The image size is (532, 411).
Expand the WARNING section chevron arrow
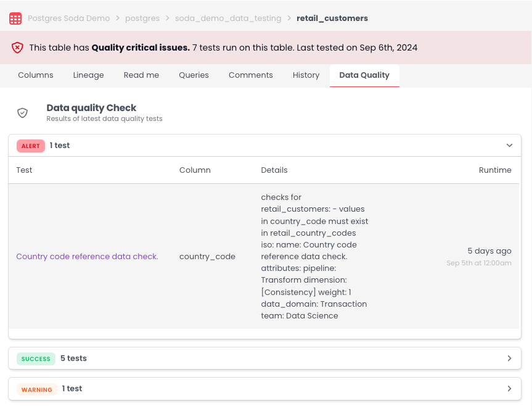tap(509, 389)
